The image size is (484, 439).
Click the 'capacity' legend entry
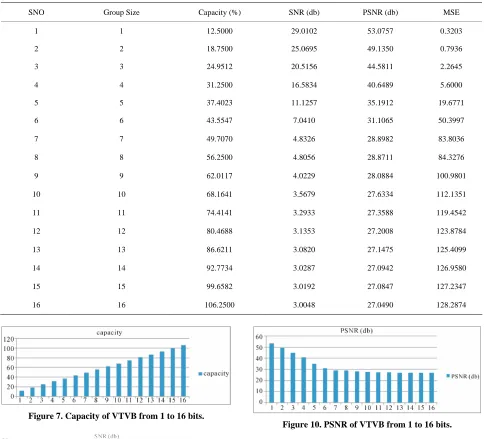(x=214, y=374)
